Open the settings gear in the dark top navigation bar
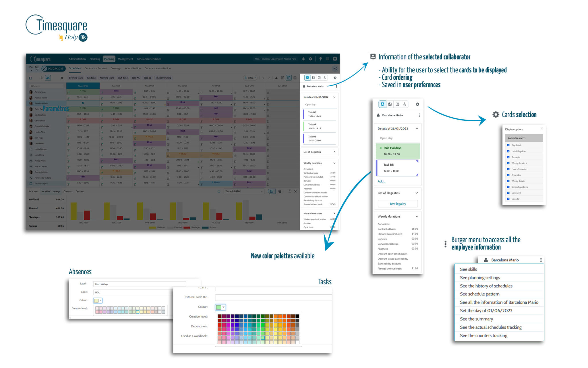The width and height of the screenshot is (588, 368). click(x=310, y=59)
